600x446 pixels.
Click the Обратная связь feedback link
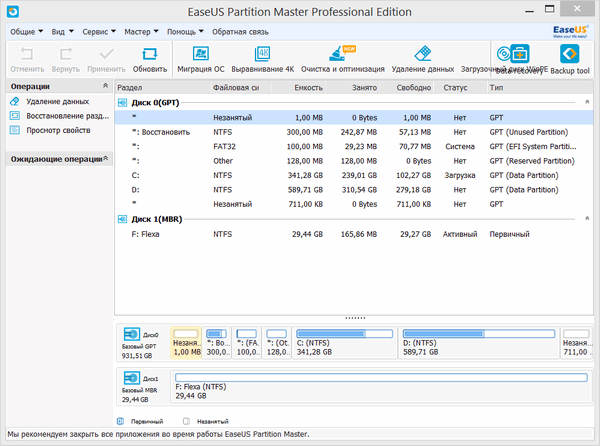pos(240,32)
